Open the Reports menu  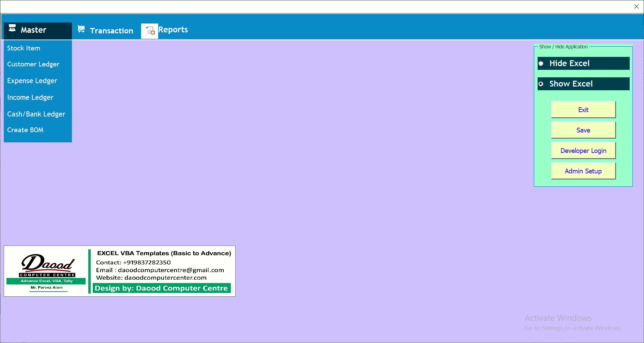pos(173,30)
